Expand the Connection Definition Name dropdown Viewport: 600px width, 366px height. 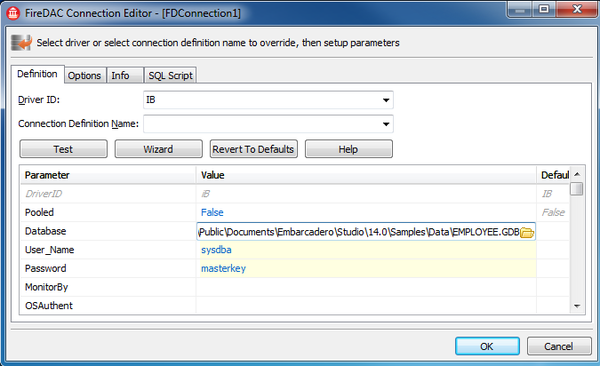pyautogui.click(x=386, y=124)
